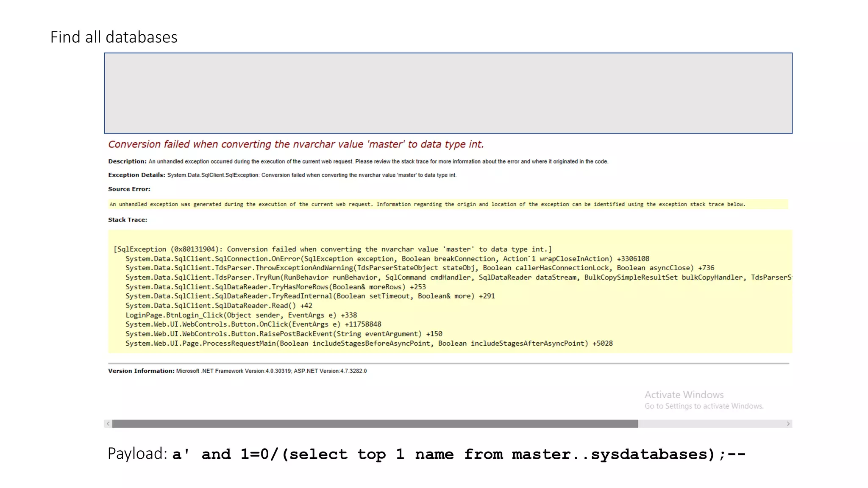This screenshot has width=868, height=488.
Task: Click the 'An unhandled exception was generated' source error line
Action: [427, 204]
